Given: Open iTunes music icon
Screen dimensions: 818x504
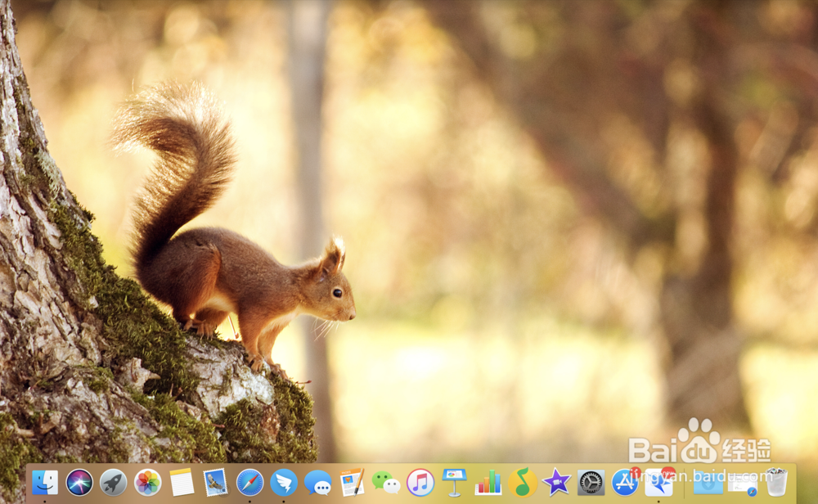Looking at the screenshot, I should click(420, 482).
